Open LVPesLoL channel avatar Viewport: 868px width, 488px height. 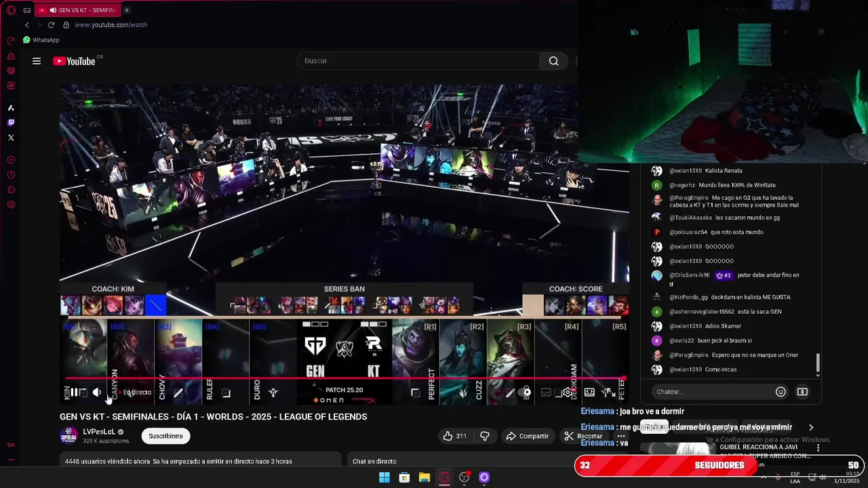pos(68,436)
